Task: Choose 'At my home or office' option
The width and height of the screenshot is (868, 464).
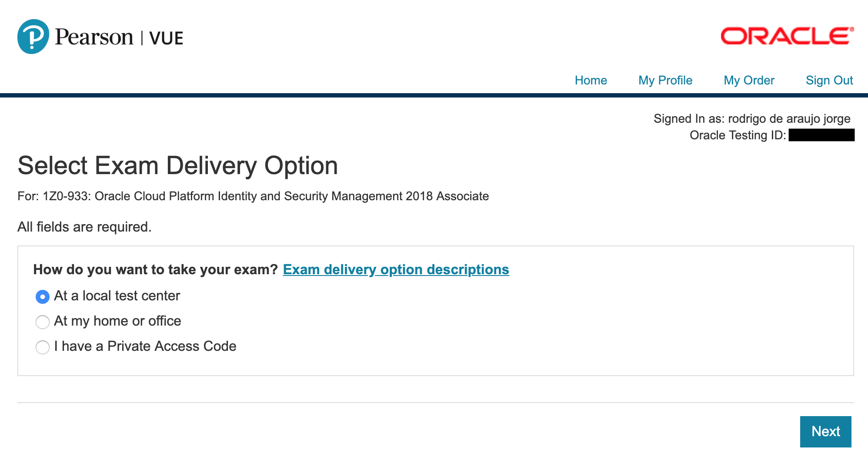Action: (42, 322)
